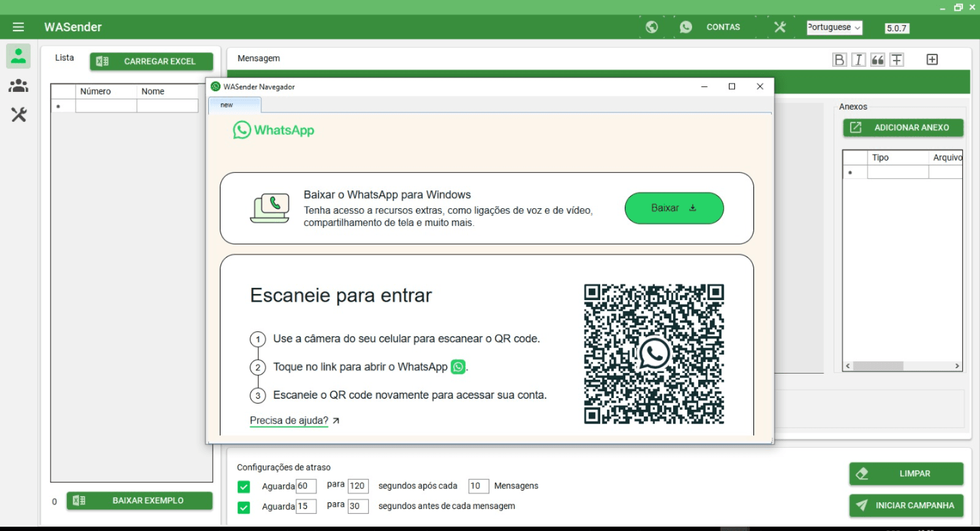Image resolution: width=980 pixels, height=531 pixels.
Task: Click the green Baixar download button
Action: click(x=674, y=208)
